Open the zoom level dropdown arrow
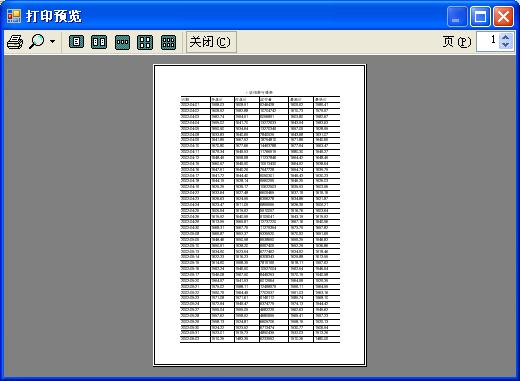520x381 pixels. 53,42
